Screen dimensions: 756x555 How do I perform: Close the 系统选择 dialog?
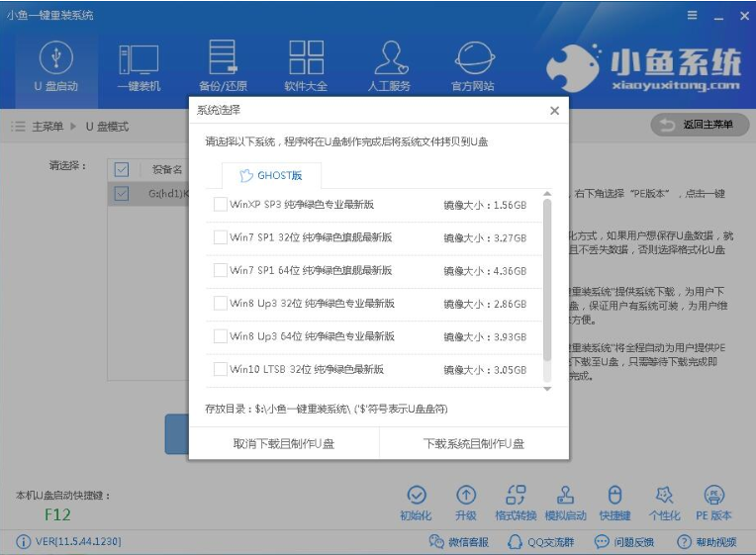click(x=554, y=111)
